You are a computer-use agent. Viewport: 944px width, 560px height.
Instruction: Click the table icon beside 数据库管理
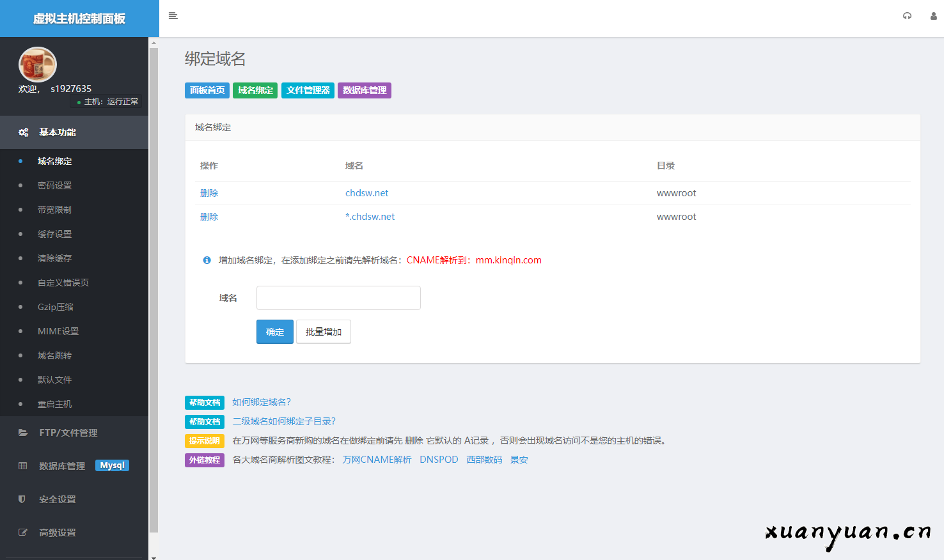click(x=23, y=466)
